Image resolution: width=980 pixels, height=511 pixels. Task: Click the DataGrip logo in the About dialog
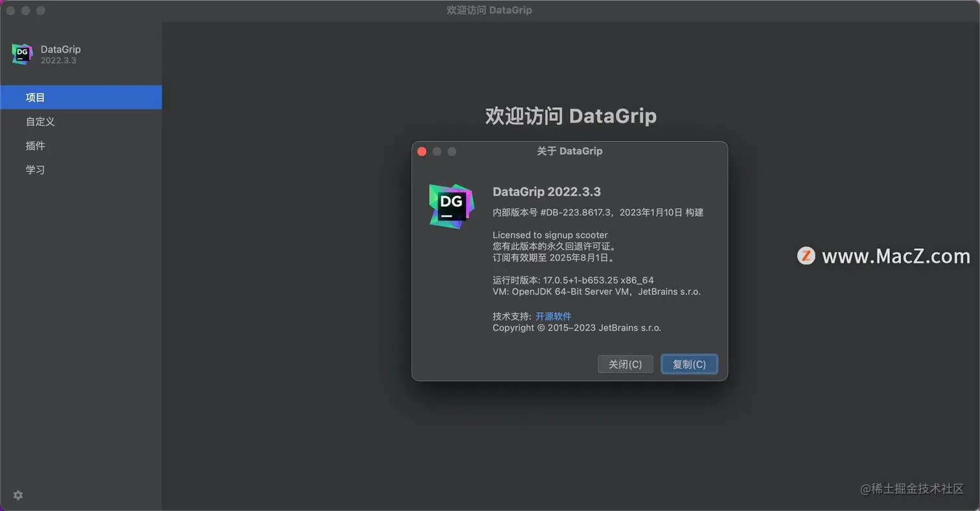[x=451, y=206]
